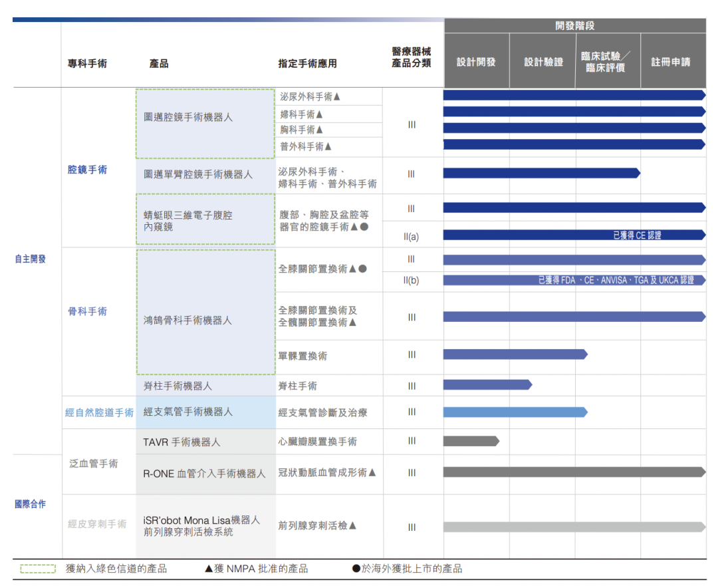Click the '醫療器械產品分類' column header

coord(412,57)
